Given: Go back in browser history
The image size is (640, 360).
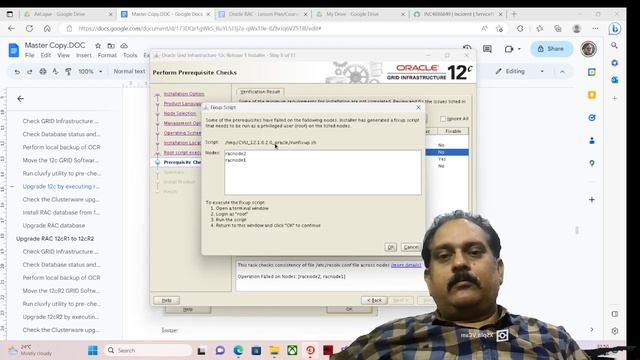Looking at the screenshot, I should [11, 29].
